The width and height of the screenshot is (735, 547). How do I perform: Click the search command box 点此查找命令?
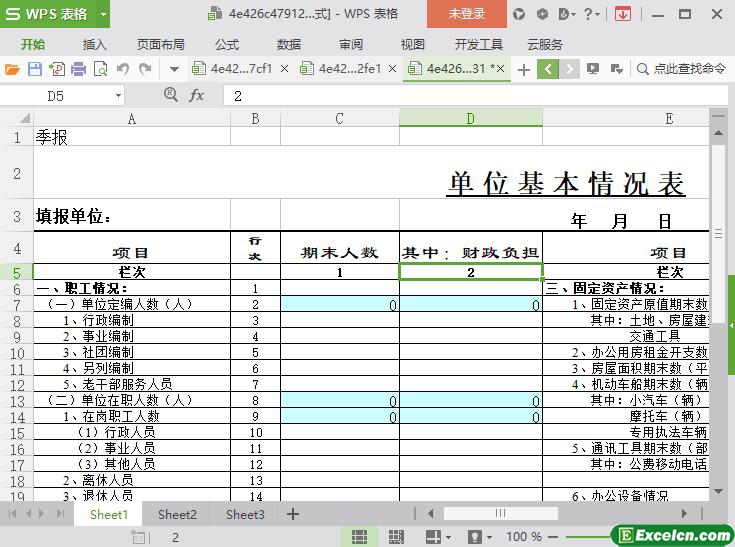click(681, 69)
